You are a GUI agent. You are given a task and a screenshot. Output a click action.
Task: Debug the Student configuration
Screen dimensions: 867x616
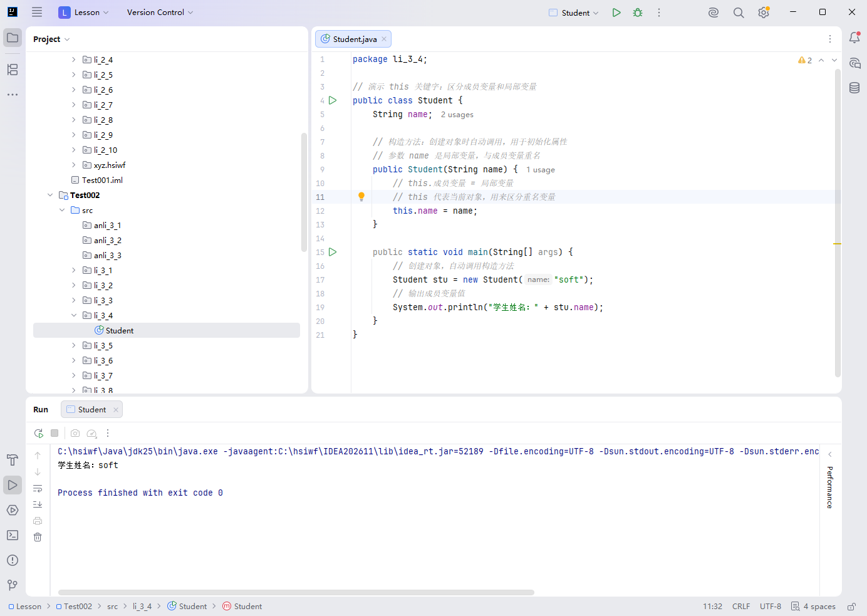coord(638,13)
